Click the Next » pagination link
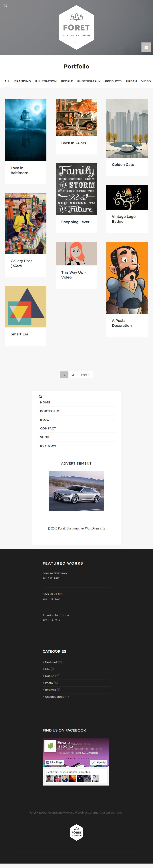 coord(85,374)
